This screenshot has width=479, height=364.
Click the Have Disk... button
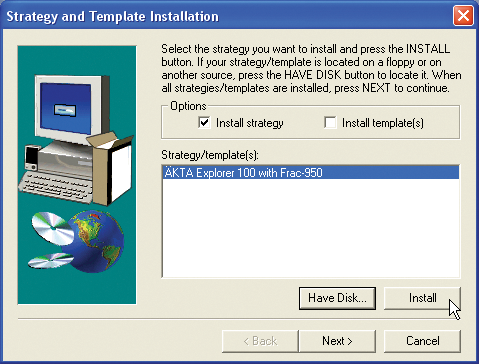coord(337,298)
